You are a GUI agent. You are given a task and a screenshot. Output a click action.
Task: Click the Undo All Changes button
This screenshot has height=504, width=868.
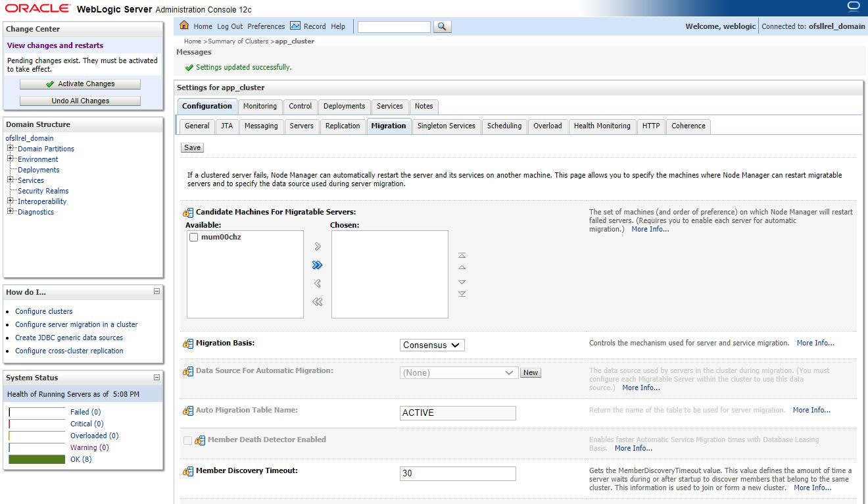[x=80, y=101]
